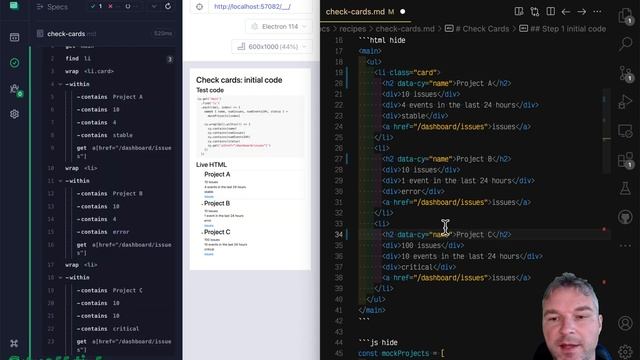Show additional activity bar views ellipsis
This screenshot has height=360, width=640.
(625, 246)
